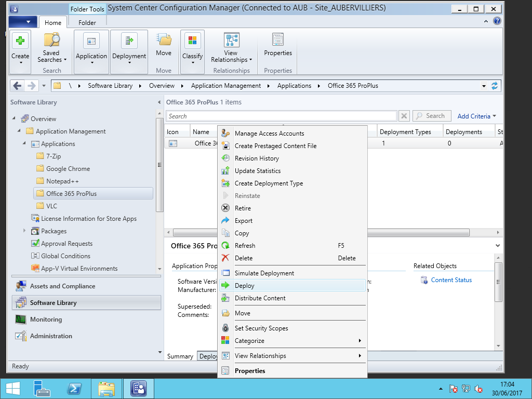Collapse the ribbon with the caret arrow

[x=486, y=21]
